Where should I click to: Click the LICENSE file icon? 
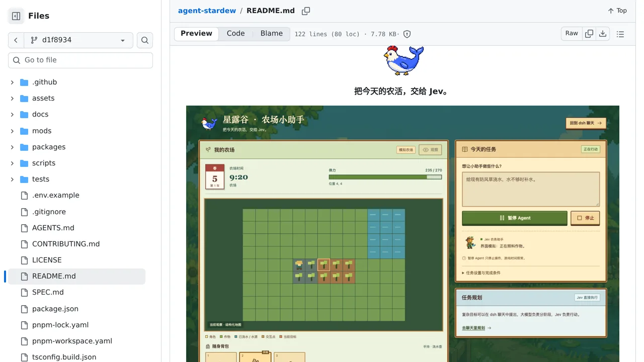coord(24,260)
